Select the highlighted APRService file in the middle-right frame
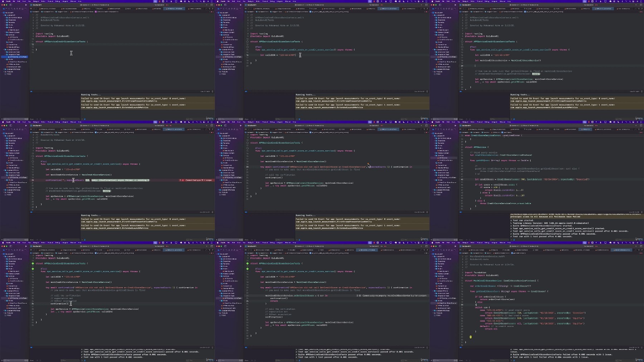This screenshot has height=362, width=644. point(444,158)
